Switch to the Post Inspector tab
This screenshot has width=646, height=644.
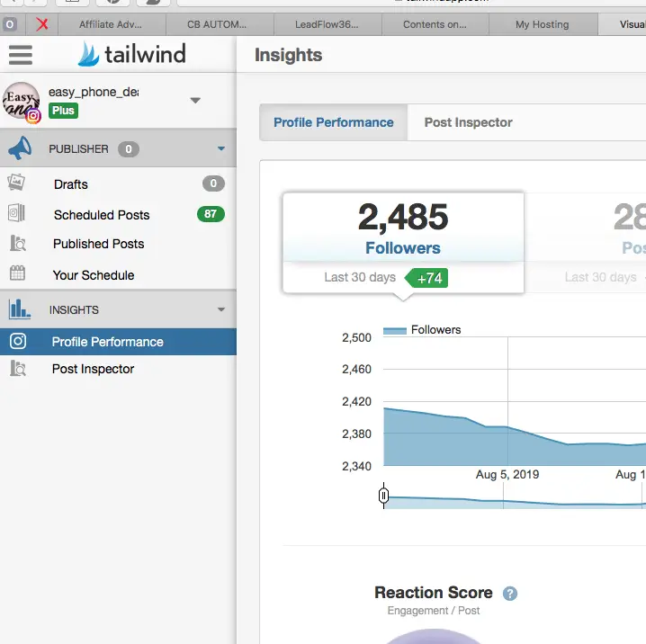click(x=469, y=122)
